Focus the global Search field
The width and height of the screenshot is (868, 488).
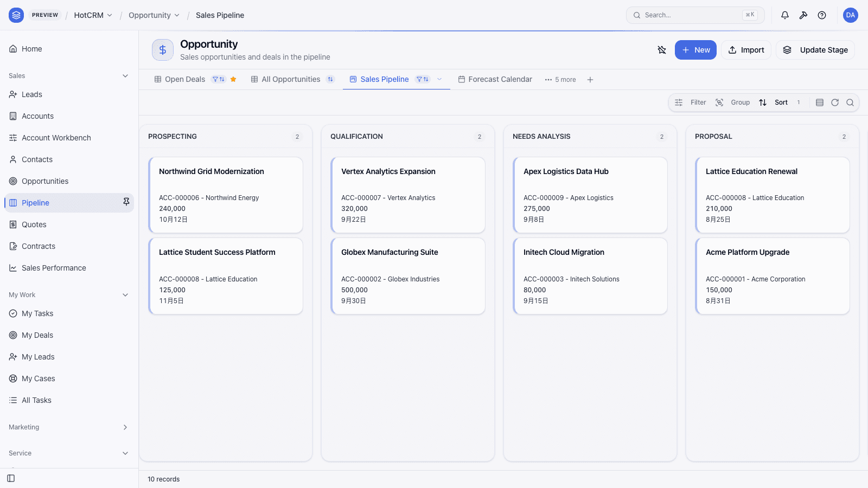pyautogui.click(x=695, y=15)
